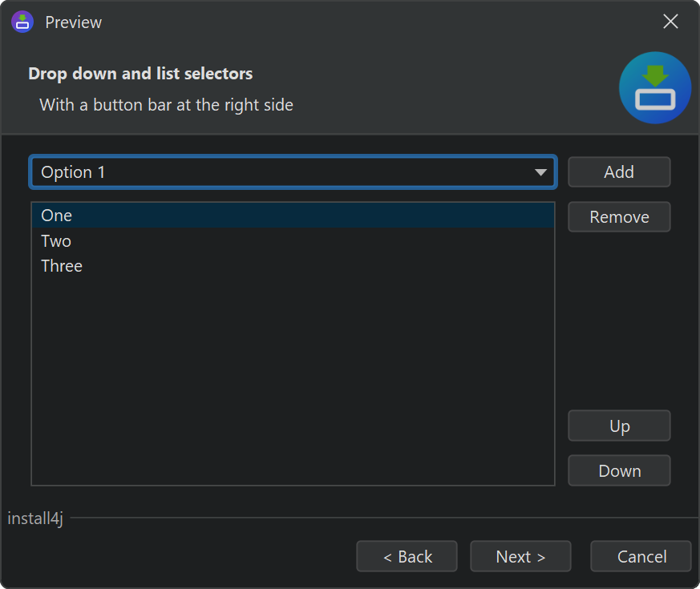Image resolution: width=700 pixels, height=589 pixels.
Task: Click the Option 1 combo box text
Action: pos(73,172)
